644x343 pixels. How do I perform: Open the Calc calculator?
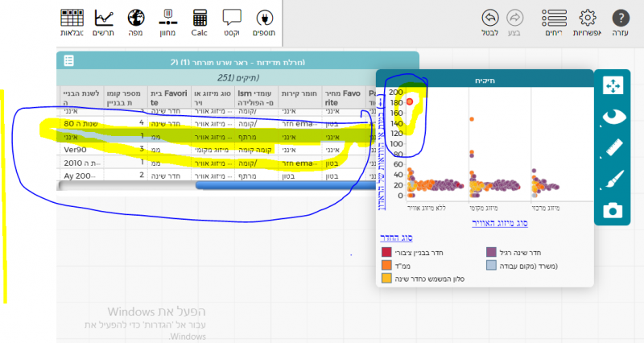point(200,22)
